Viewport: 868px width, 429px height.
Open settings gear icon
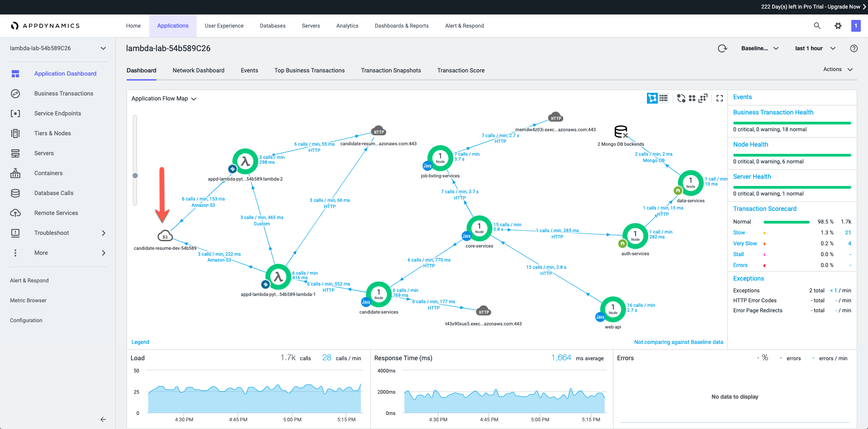click(838, 26)
